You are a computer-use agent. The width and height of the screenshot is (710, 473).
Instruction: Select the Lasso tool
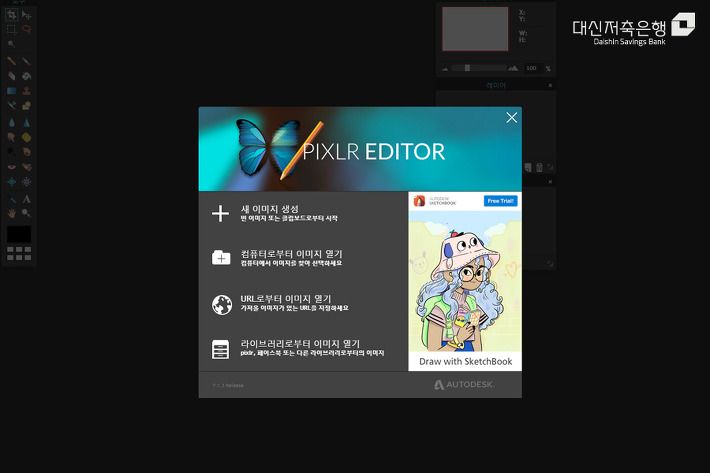click(26, 29)
